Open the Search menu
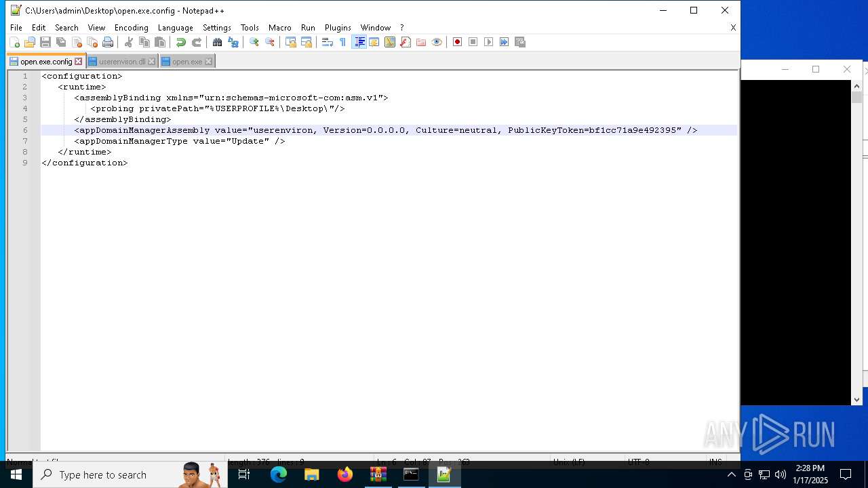868x488 pixels. [x=66, y=28]
